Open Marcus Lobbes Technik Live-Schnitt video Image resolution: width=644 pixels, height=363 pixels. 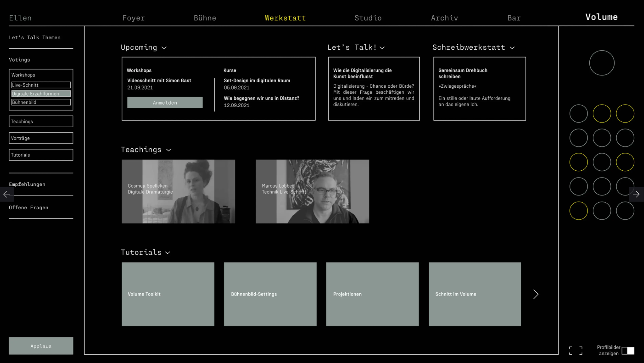coord(312,192)
